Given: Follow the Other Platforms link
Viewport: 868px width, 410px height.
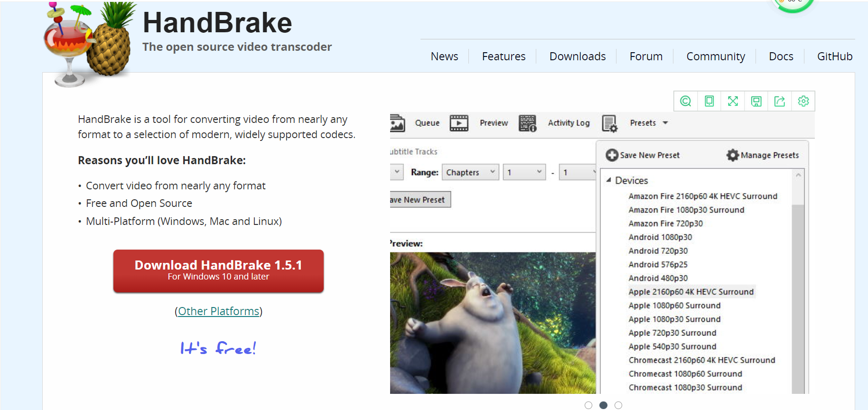Looking at the screenshot, I should coord(218,311).
